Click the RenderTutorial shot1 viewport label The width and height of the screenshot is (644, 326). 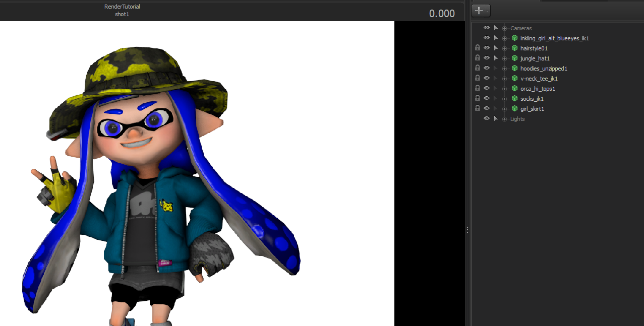click(x=122, y=10)
